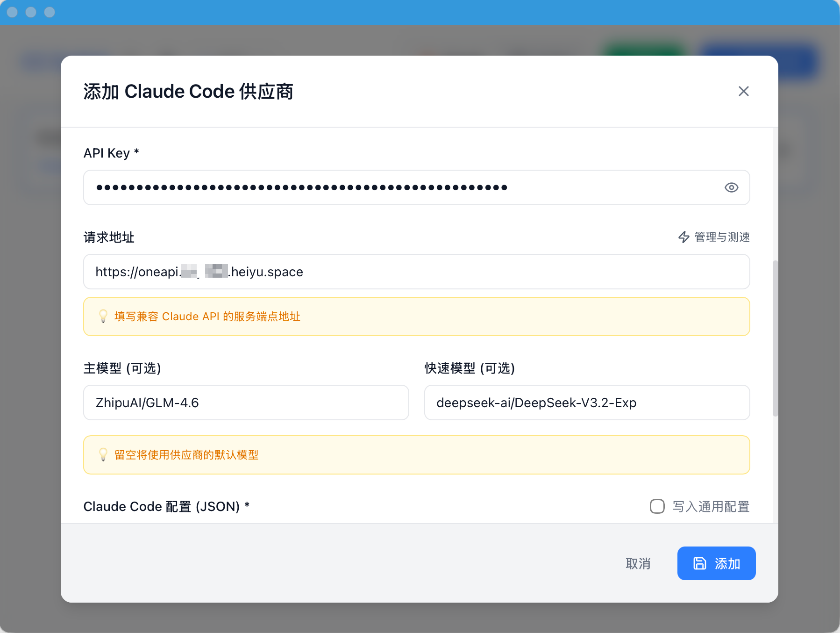Edit the 主模型 field showing ZhipuAI/GLM-4.6
Viewport: 840px width, 633px height.
[246, 403]
